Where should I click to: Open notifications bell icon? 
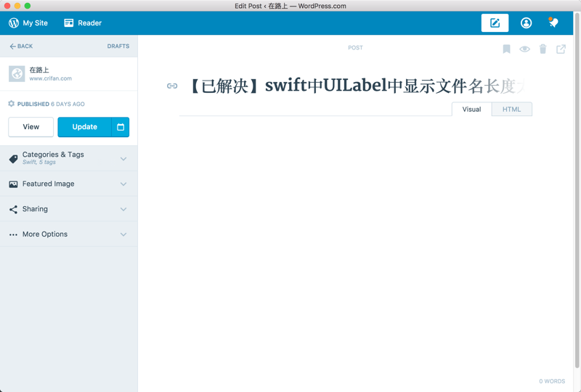point(553,23)
